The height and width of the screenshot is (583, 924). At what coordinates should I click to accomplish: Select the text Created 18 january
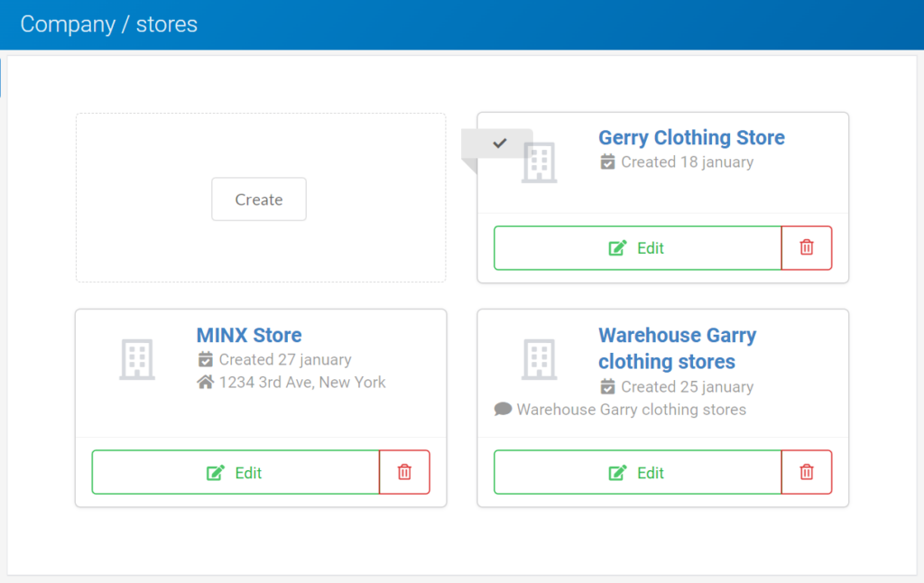click(687, 162)
